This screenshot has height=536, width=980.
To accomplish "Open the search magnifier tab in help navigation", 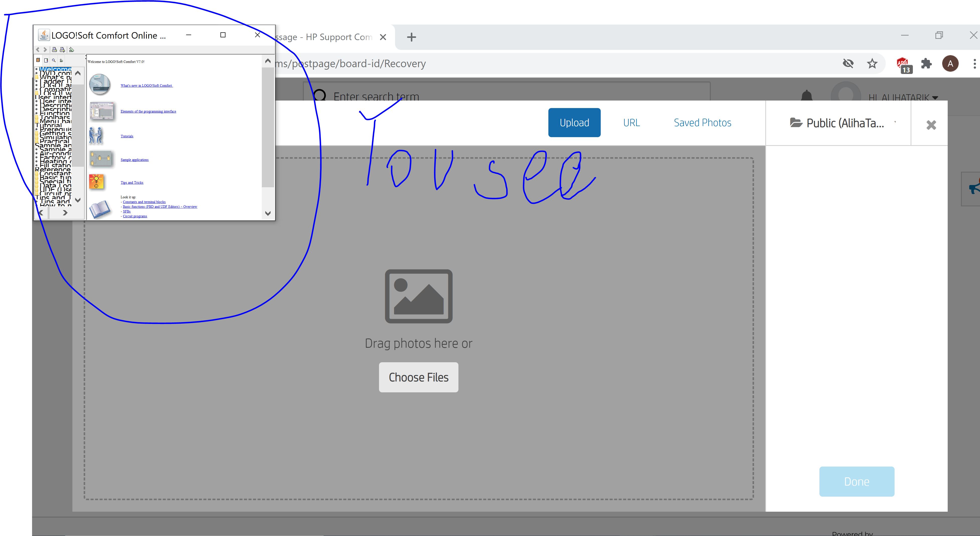I will [x=54, y=60].
